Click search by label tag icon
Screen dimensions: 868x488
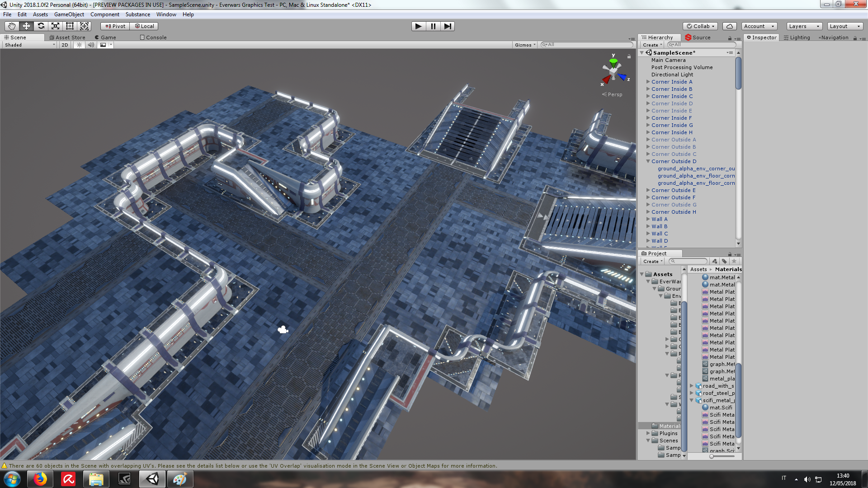coord(724,261)
